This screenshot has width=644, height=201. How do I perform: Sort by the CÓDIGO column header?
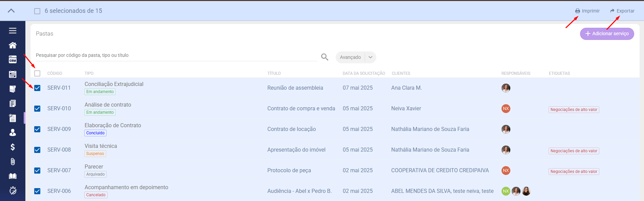coord(54,73)
